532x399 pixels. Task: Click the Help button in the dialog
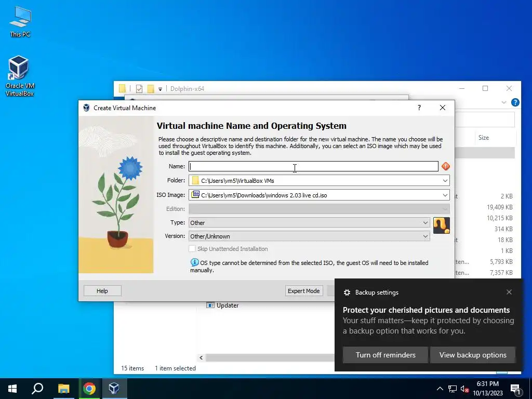(102, 291)
